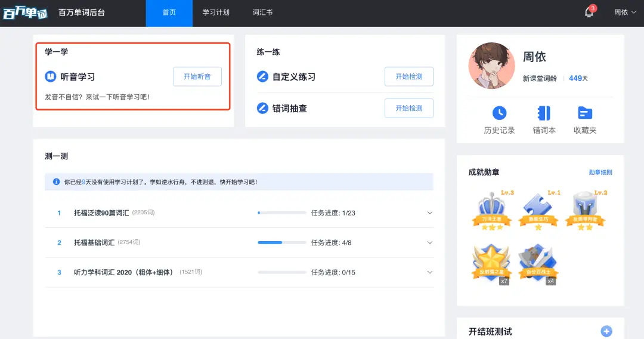Viewport: 644px width, 339px height.
Task: Click the 9天 unused-plan notice text
Action: coord(160,181)
